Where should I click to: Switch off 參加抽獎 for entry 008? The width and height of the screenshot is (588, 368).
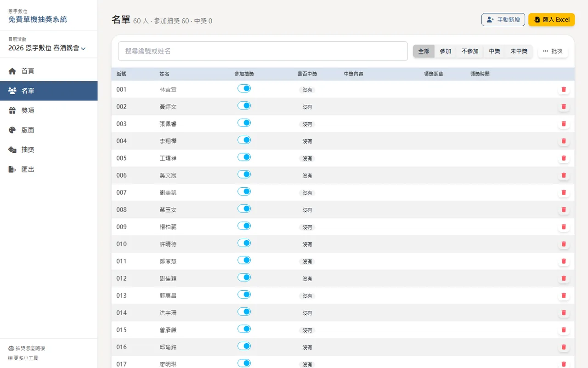coord(244,208)
